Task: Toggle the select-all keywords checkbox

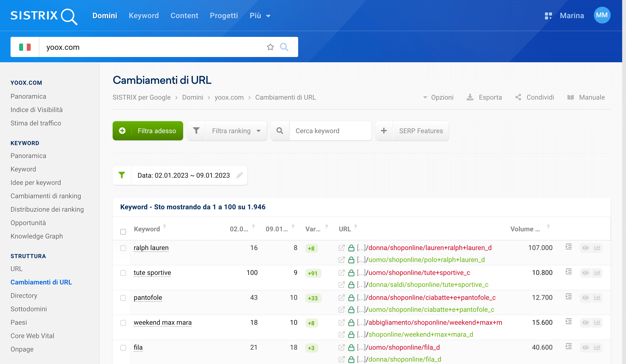Action: point(123,232)
